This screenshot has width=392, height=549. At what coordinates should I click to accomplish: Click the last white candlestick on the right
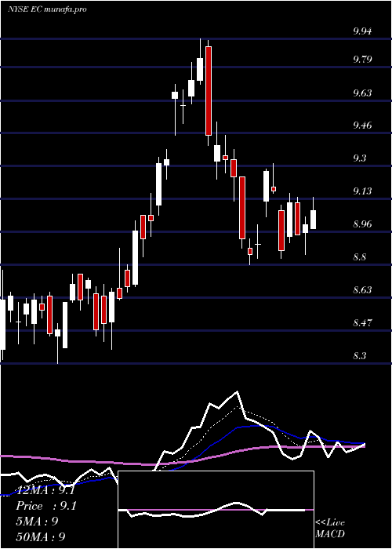point(314,220)
